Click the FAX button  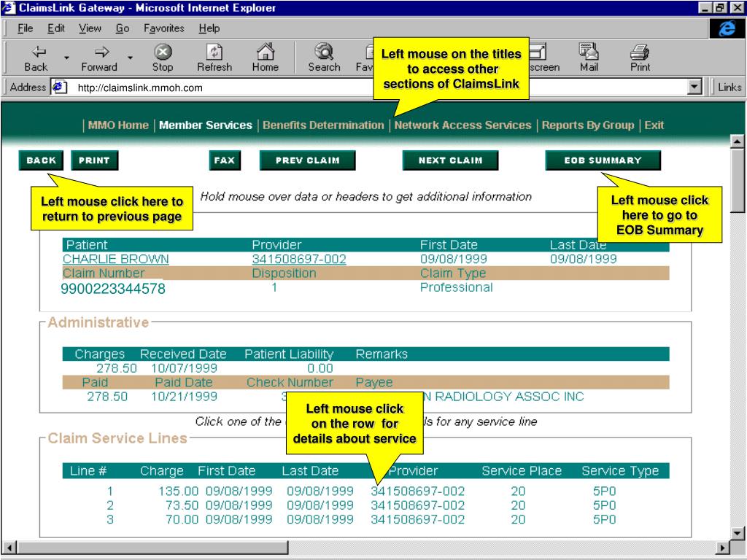click(x=225, y=160)
